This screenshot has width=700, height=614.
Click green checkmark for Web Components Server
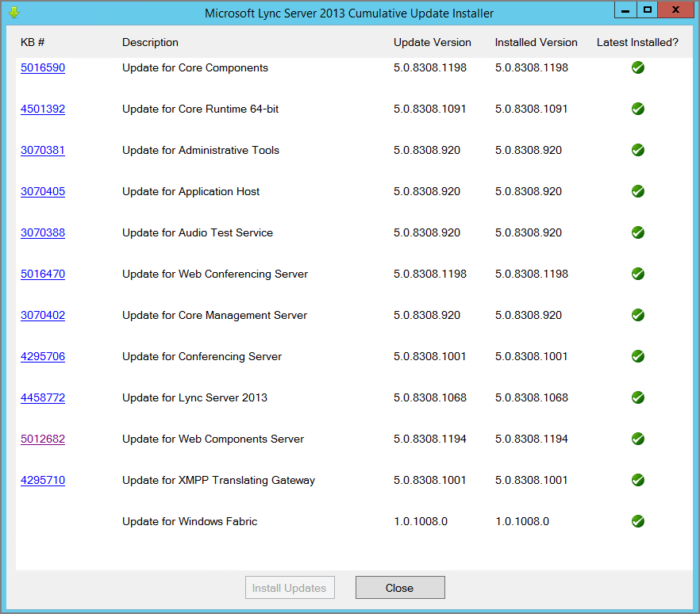pyautogui.click(x=637, y=439)
